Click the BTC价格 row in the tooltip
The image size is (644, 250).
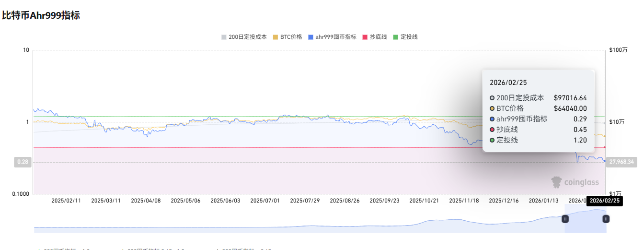click(x=538, y=108)
